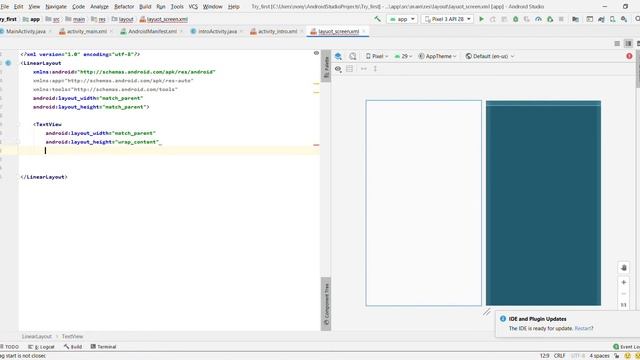Open SDK Manager icon in toolbar

624,19
